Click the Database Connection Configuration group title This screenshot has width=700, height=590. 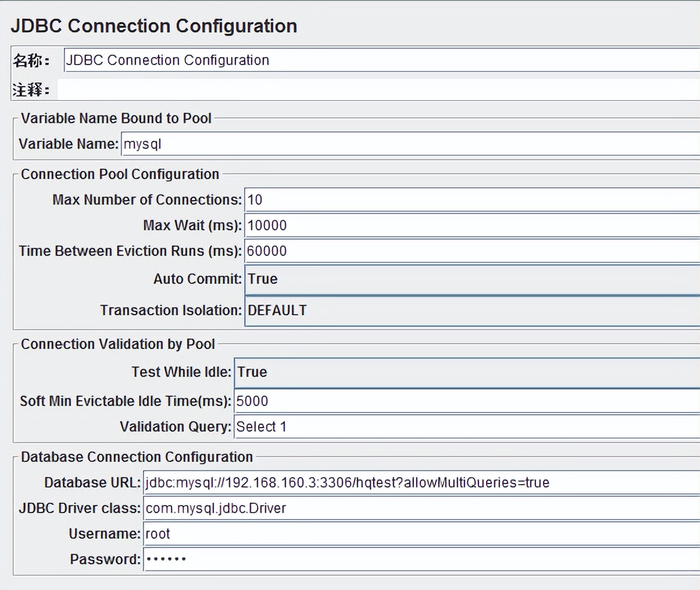point(137,457)
